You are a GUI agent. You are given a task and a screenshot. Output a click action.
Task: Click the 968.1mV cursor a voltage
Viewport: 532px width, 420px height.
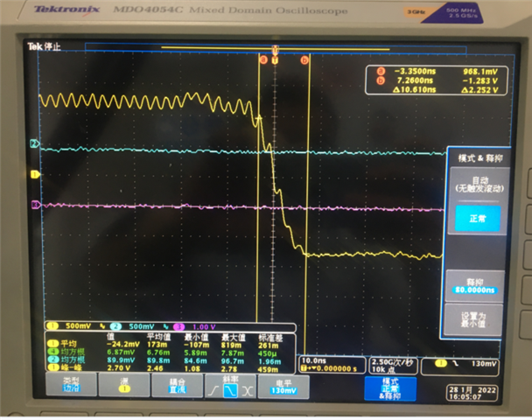point(480,72)
